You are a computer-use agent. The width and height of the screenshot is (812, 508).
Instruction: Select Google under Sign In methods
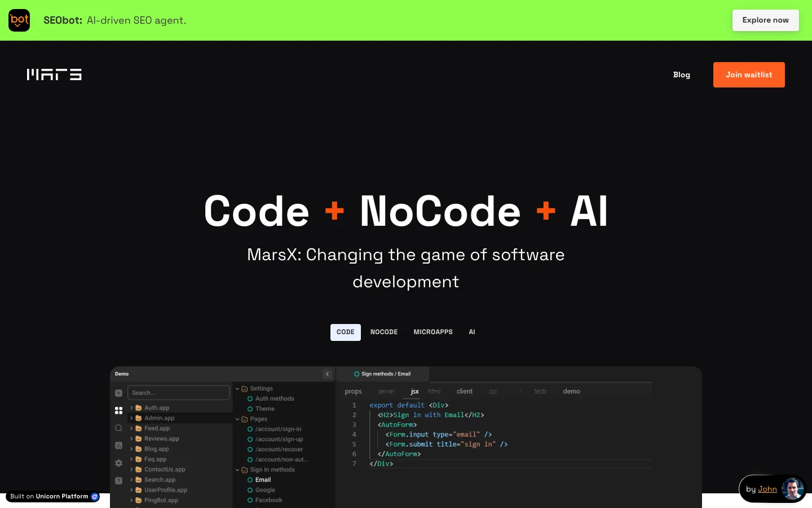point(261,490)
